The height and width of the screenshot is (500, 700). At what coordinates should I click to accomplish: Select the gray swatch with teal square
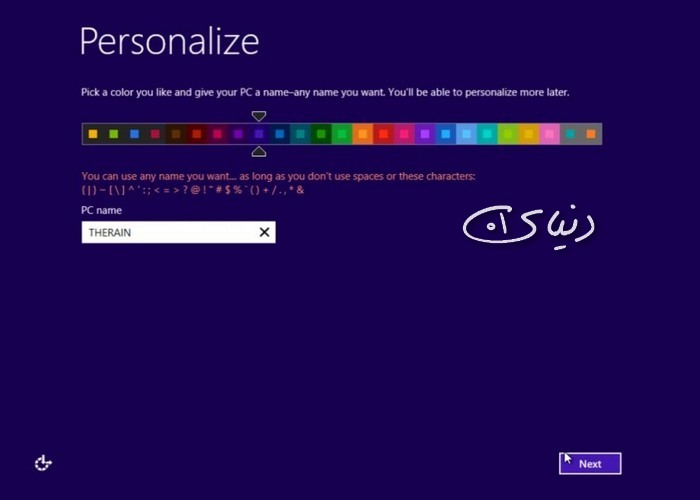click(570, 134)
